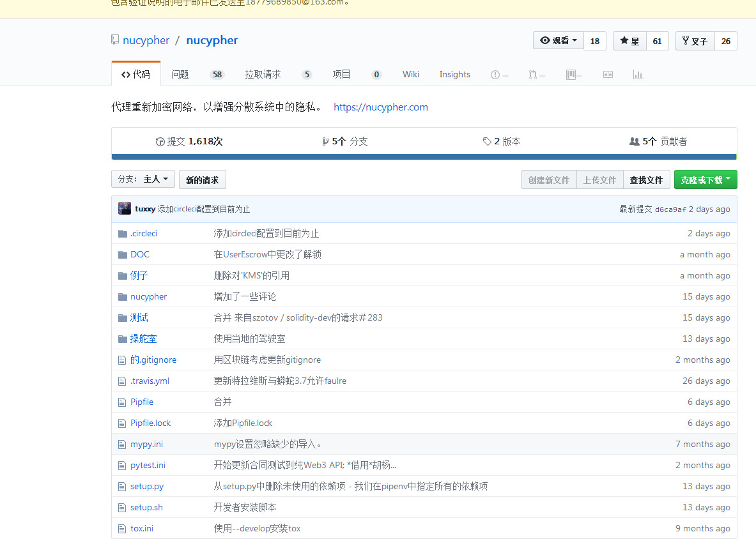Open commit message 删除对'KMS'的引用
The width and height of the screenshot is (756, 555).
252,275
